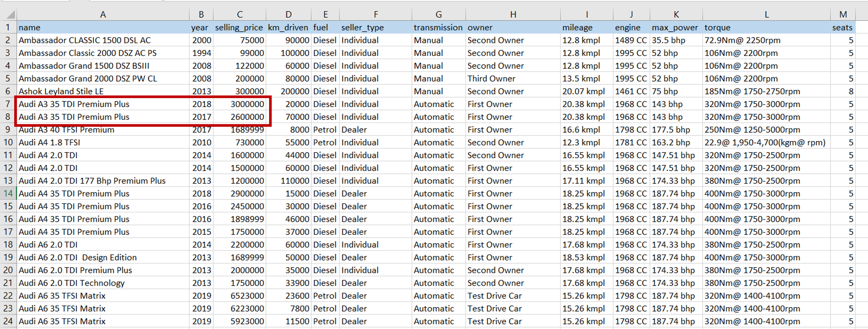Select torque '250Nm@ 1250-5000rpm' cell
This screenshot has height=329, width=868.
(x=766, y=130)
